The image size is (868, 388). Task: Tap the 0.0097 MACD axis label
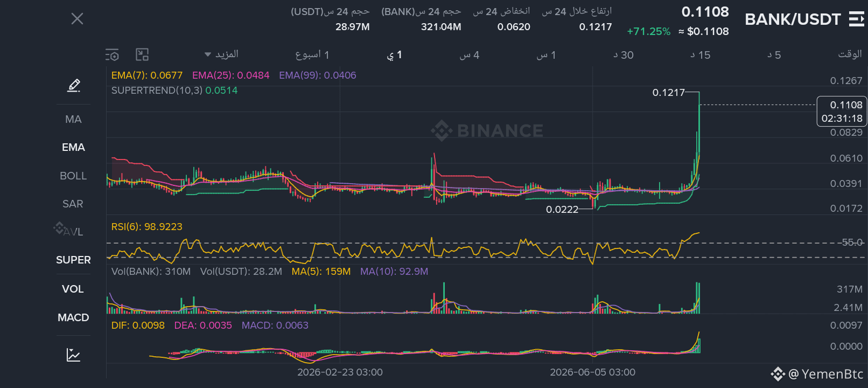pos(846,325)
